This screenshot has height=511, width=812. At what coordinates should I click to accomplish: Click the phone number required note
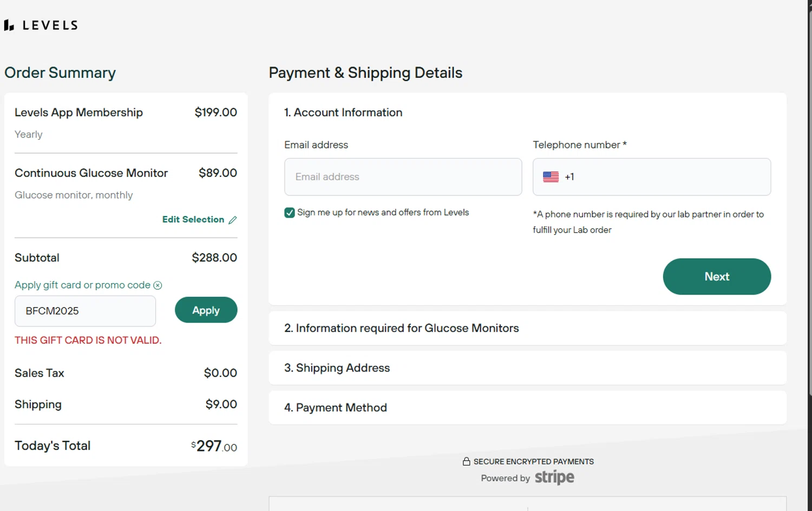pos(648,222)
